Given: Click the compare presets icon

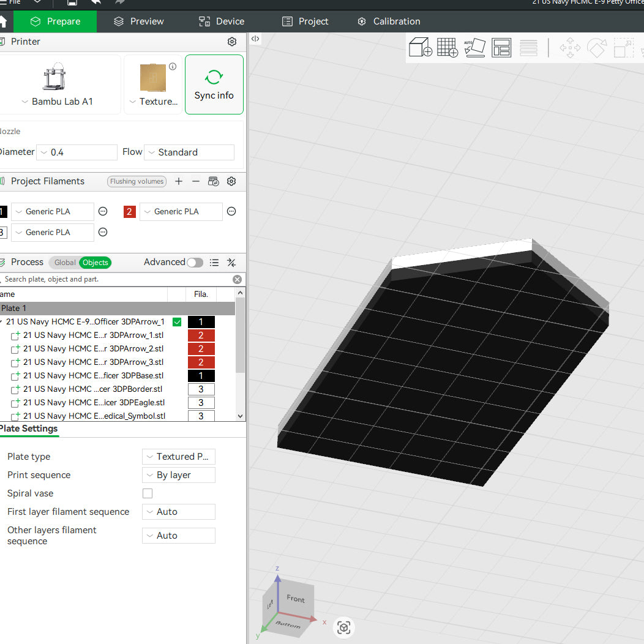Looking at the screenshot, I should click(x=231, y=263).
